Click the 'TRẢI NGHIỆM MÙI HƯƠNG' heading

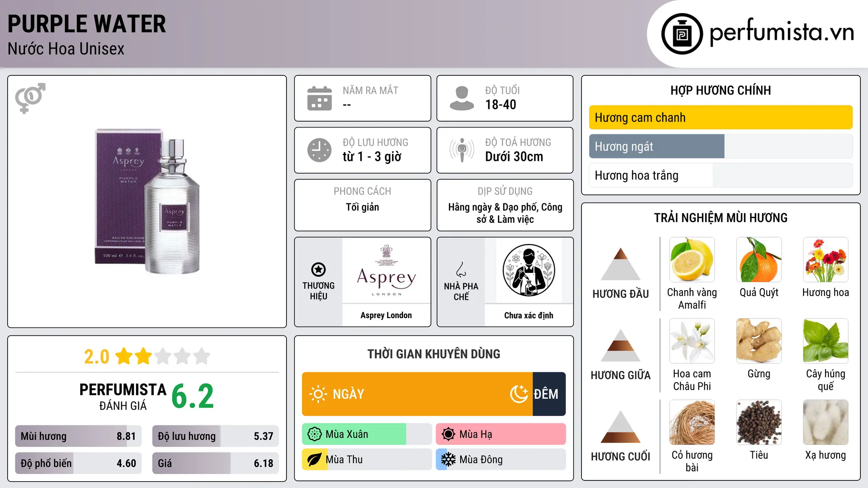(x=721, y=218)
